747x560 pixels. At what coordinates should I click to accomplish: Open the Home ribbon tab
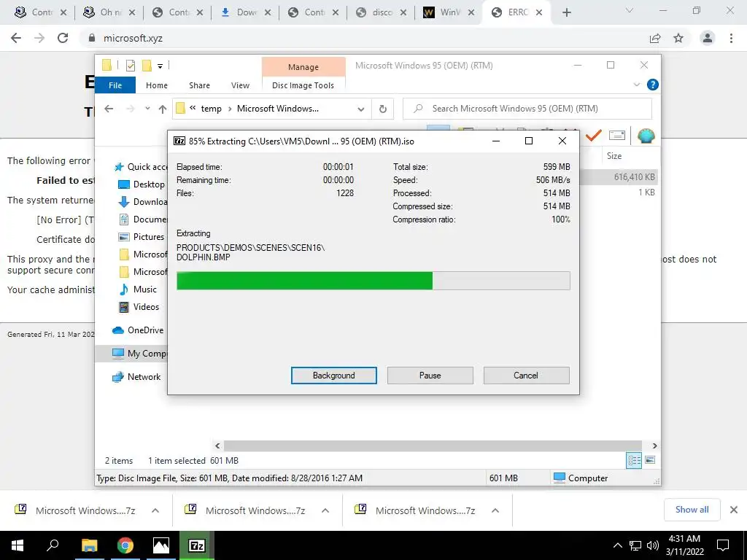pos(157,85)
